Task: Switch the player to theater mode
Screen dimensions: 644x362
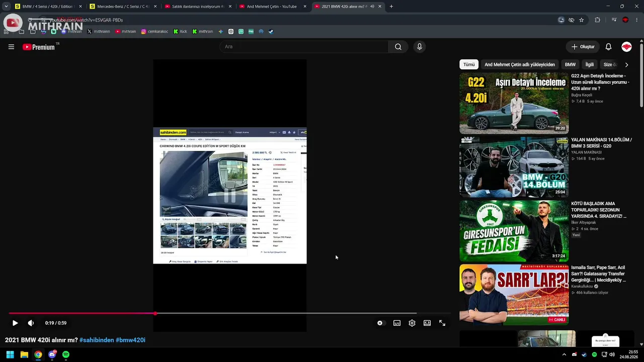Action: (427, 323)
